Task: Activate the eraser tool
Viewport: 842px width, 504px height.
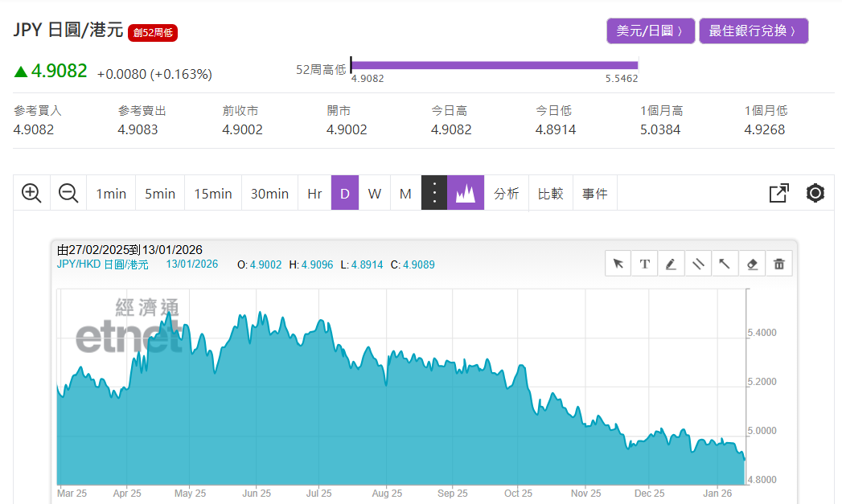Action: [x=752, y=264]
